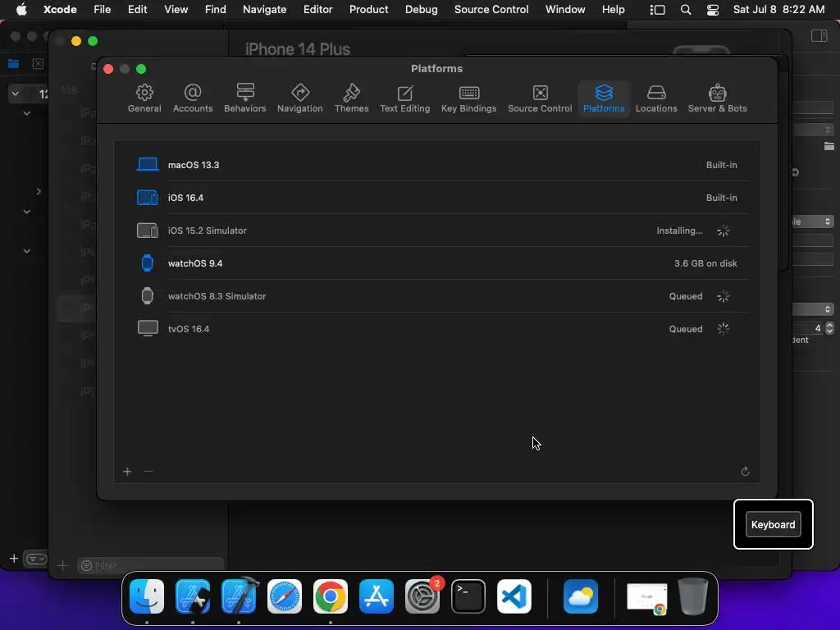Select the macOS 13.3 platform row
Screen dimensions: 840x630
pos(436,165)
